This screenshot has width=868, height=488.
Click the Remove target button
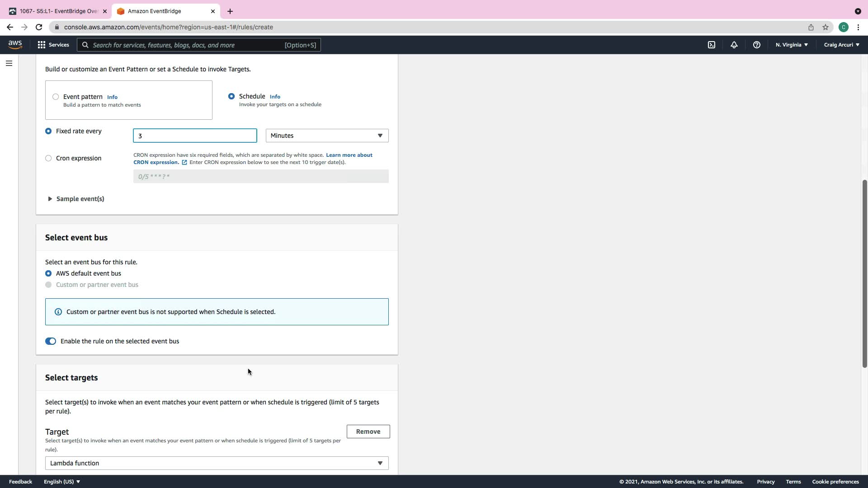coord(368,432)
